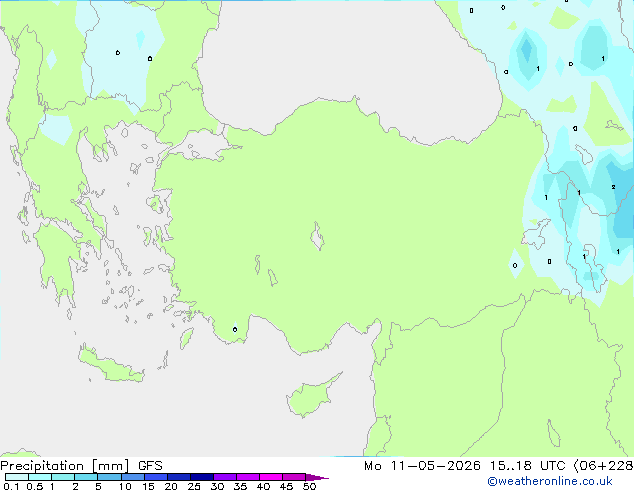Select the dark navy 25 mm legend swatch
The image size is (634, 490).
(x=202, y=477)
